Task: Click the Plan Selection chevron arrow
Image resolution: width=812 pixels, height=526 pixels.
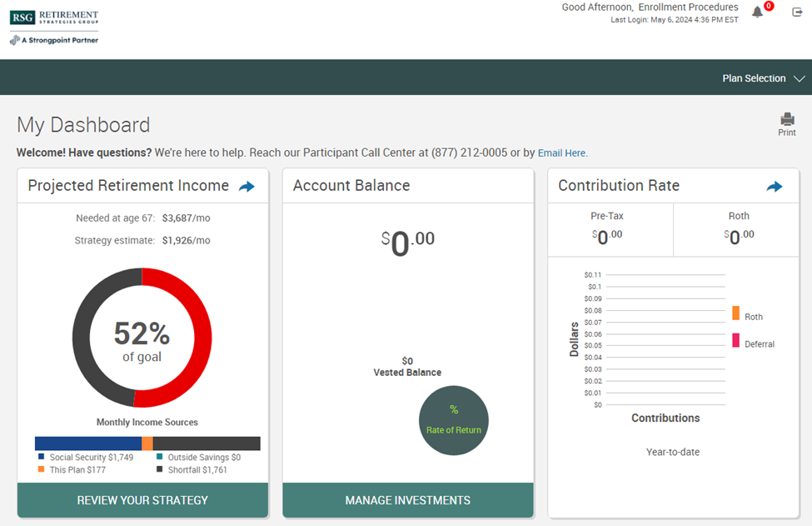Action: [800, 78]
